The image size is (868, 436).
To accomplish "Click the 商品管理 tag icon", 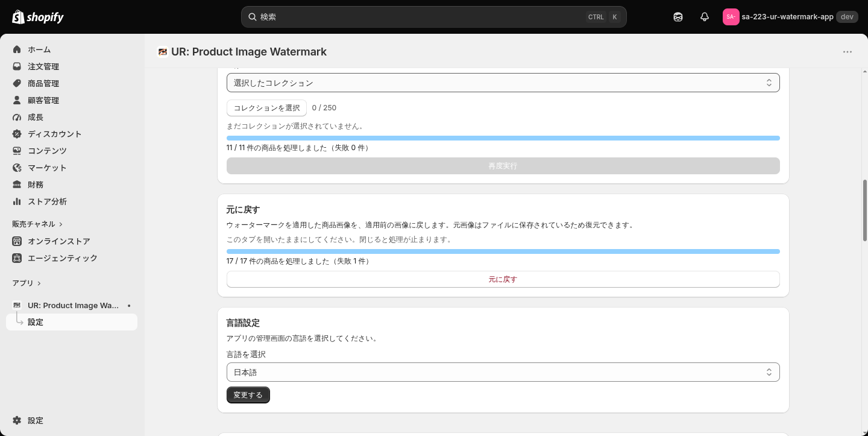I will [x=17, y=83].
